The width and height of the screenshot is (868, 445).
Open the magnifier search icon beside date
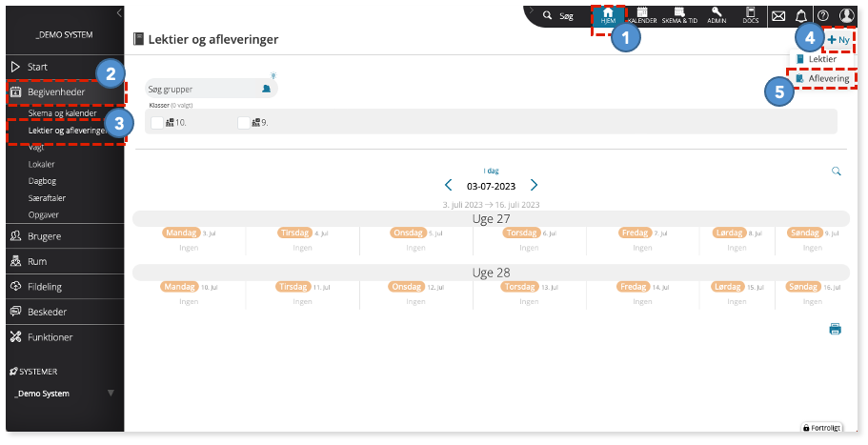pos(836,171)
